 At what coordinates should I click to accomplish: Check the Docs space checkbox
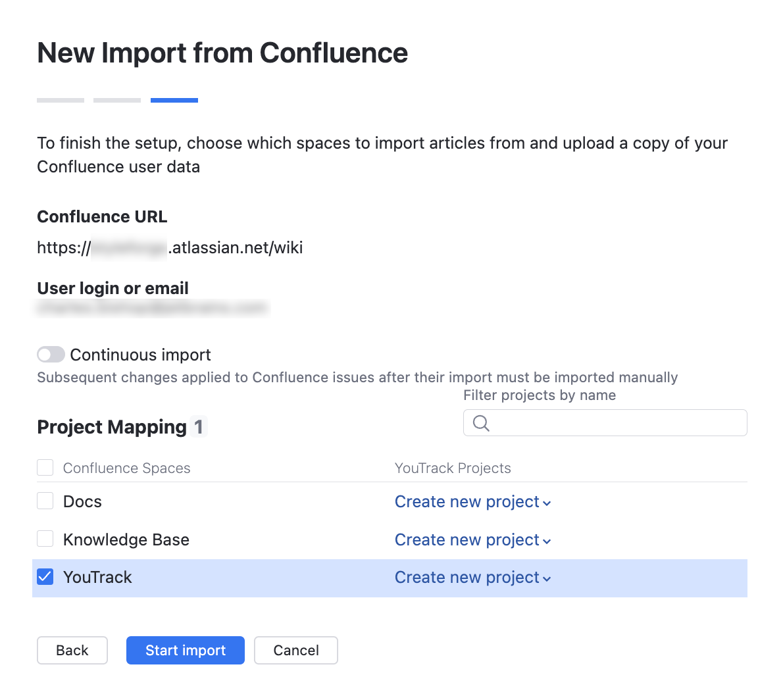45,501
